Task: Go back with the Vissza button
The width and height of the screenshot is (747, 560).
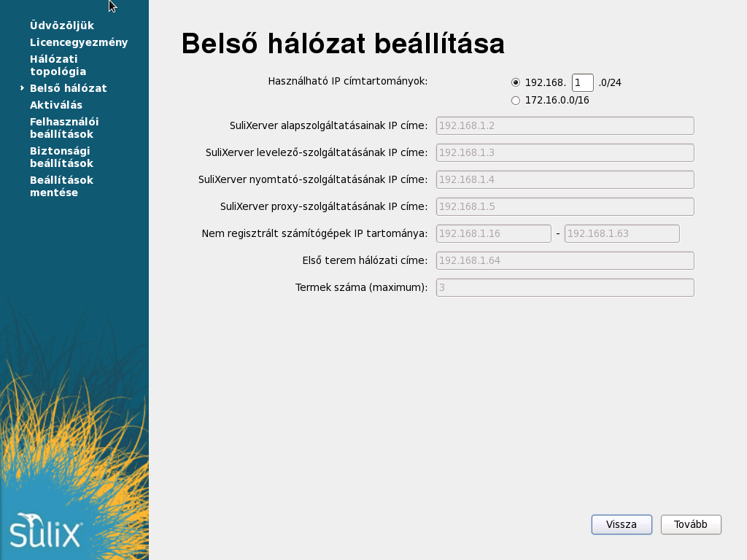Action: click(622, 524)
